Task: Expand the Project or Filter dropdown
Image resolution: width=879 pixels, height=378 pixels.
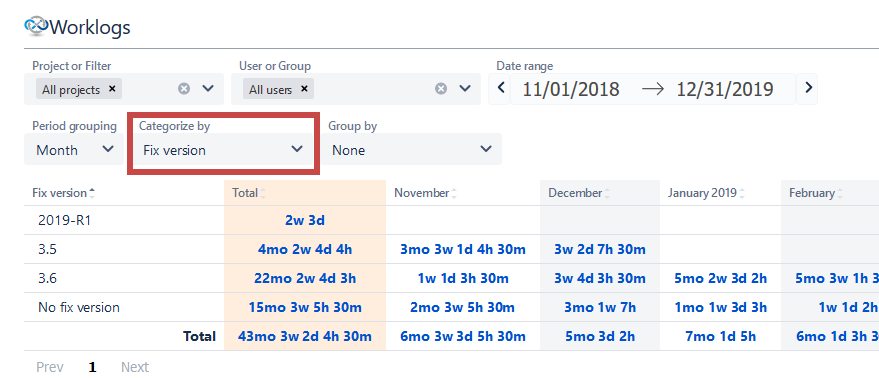Action: (208, 89)
